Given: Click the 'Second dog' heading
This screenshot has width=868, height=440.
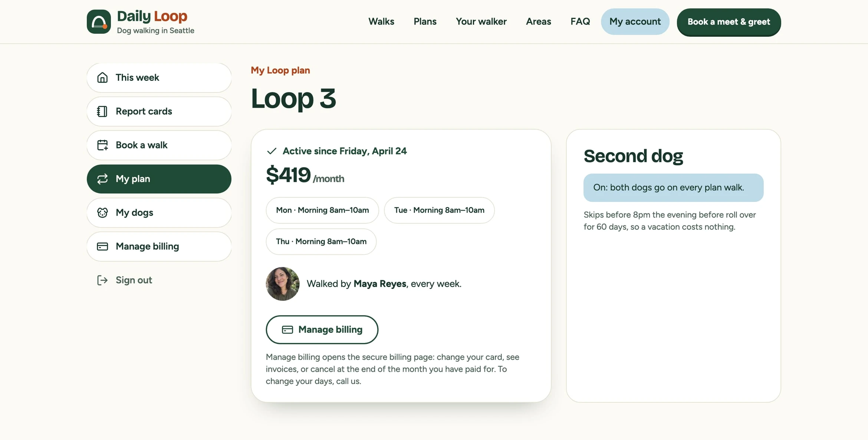Looking at the screenshot, I should (x=633, y=156).
